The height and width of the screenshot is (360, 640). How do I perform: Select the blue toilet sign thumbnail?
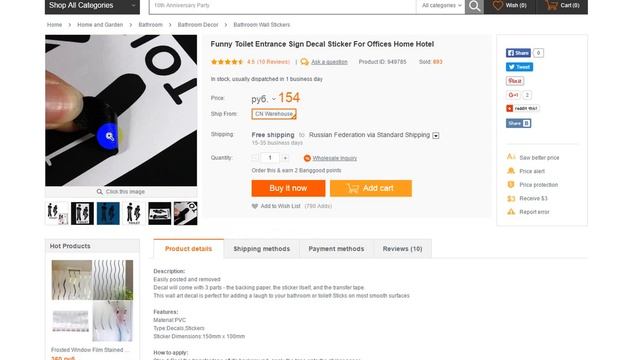pos(108,213)
